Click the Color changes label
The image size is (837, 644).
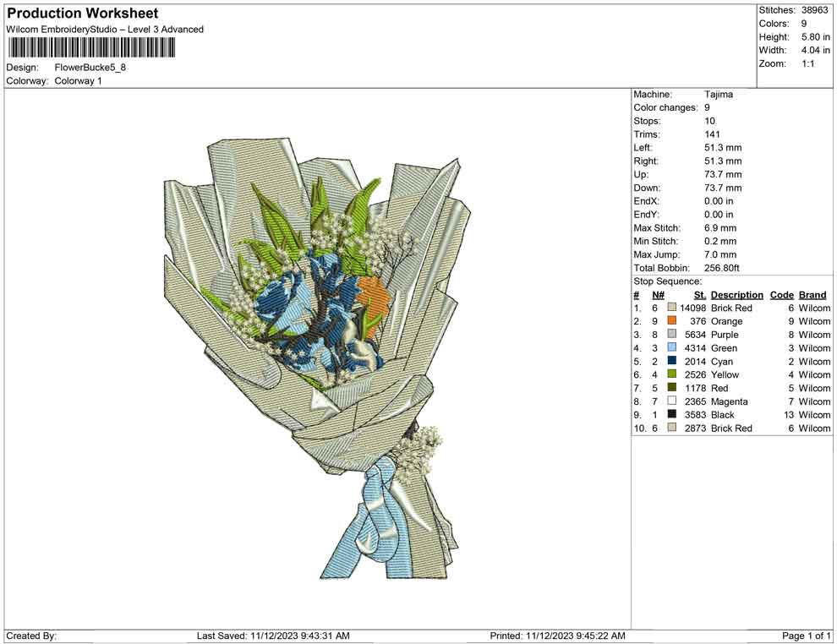(x=665, y=107)
